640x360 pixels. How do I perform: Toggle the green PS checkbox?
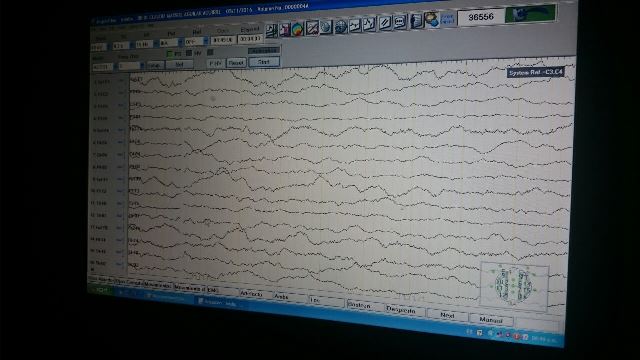(170, 54)
